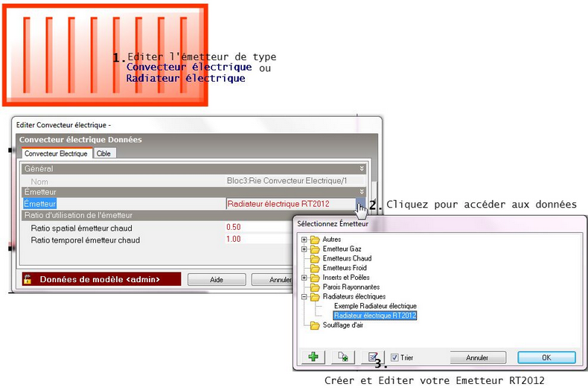Viewport: 588px width, 390px height.
Task: Click the copy emitter icon
Action: tap(343, 357)
